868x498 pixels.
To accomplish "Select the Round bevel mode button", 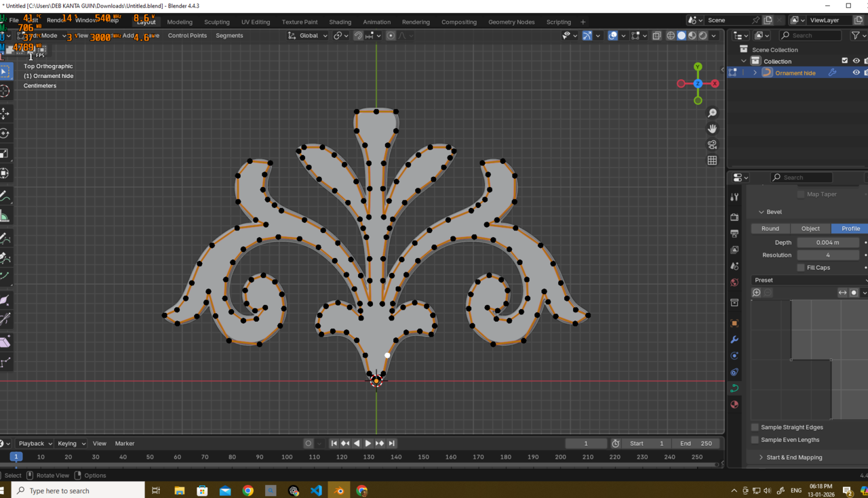I will [770, 228].
